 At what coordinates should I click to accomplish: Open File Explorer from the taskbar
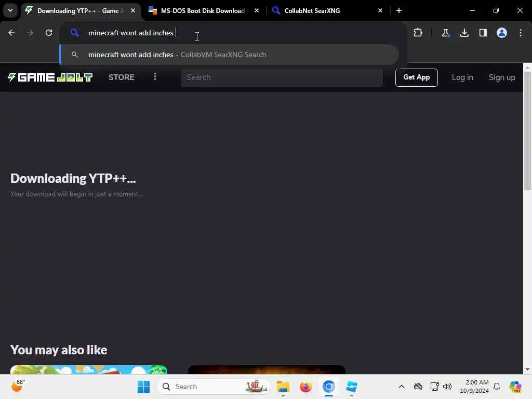(x=283, y=387)
